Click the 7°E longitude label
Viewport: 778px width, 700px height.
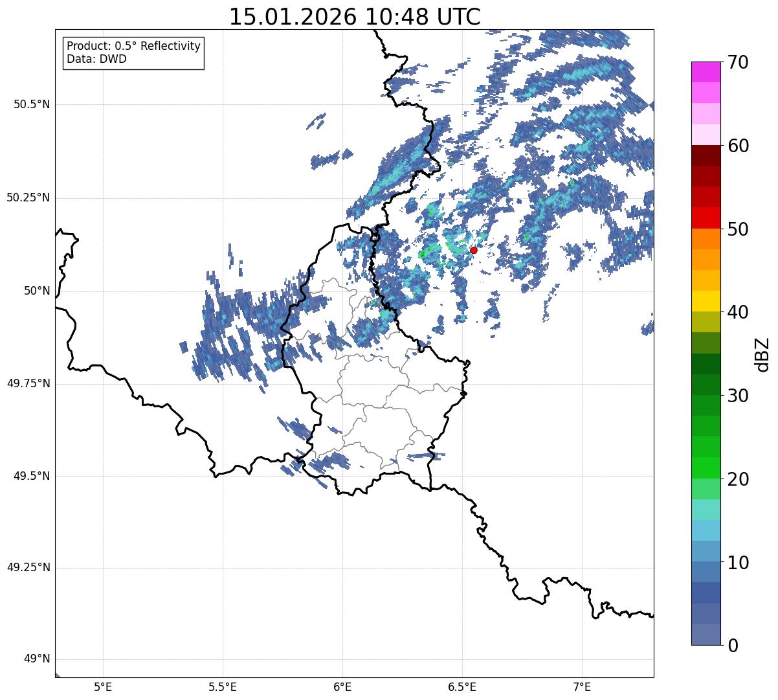coord(583,686)
